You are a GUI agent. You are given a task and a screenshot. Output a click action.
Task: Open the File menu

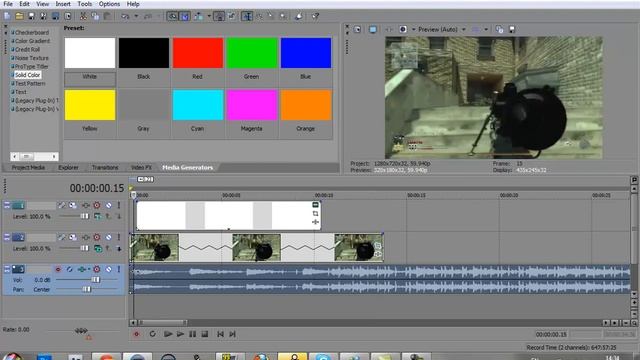[8, 4]
